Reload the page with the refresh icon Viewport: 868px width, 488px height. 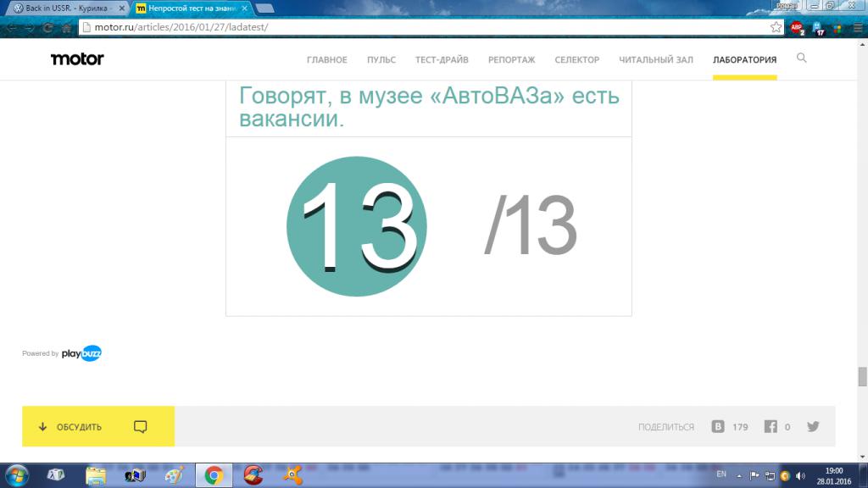tap(48, 28)
